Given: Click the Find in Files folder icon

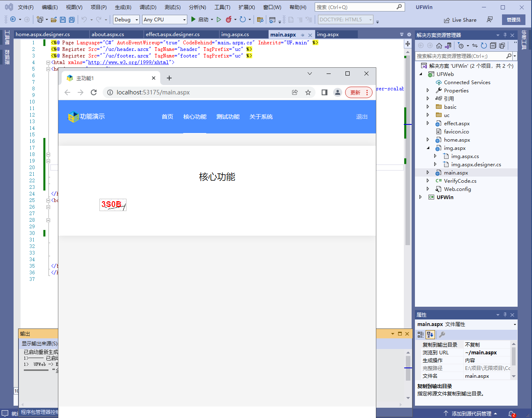Looking at the screenshot, I should point(260,19).
